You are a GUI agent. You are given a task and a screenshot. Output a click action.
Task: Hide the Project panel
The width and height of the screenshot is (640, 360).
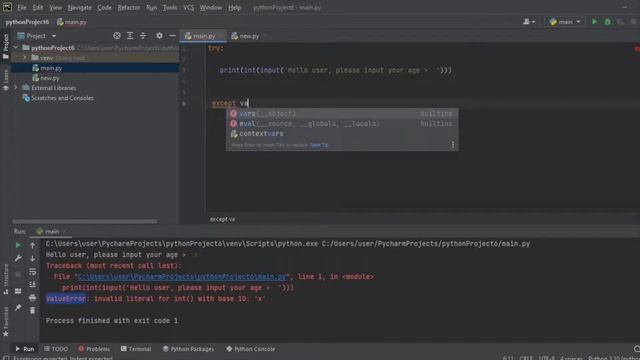tap(172, 36)
